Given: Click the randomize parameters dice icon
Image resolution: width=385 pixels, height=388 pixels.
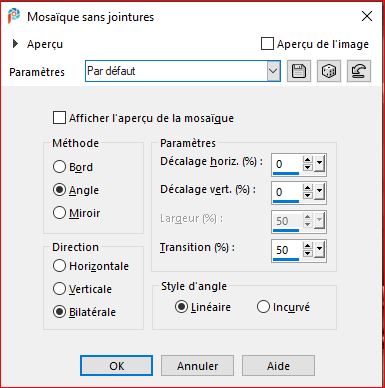Looking at the screenshot, I should click(329, 71).
